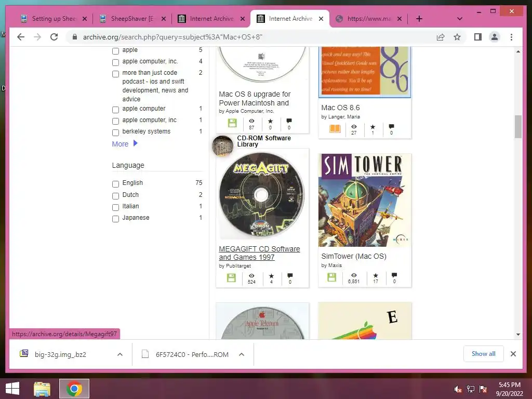
Task: Click the address bar URL field
Action: pos(251,37)
